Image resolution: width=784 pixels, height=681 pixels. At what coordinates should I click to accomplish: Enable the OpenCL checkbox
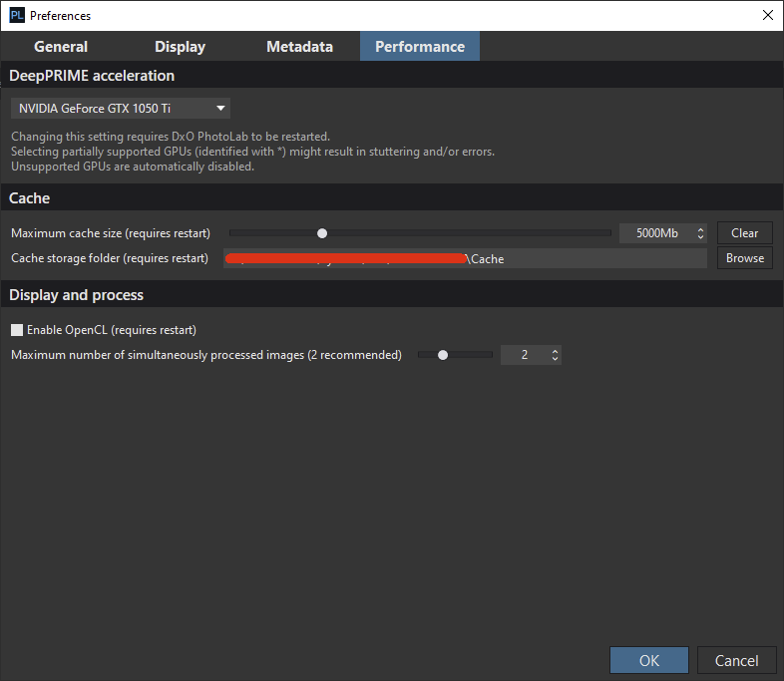tap(17, 330)
